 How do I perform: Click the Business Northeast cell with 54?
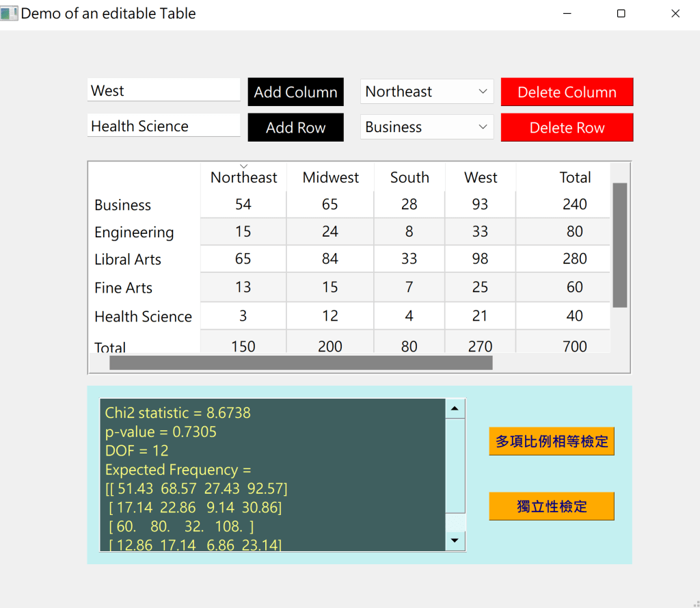point(243,204)
